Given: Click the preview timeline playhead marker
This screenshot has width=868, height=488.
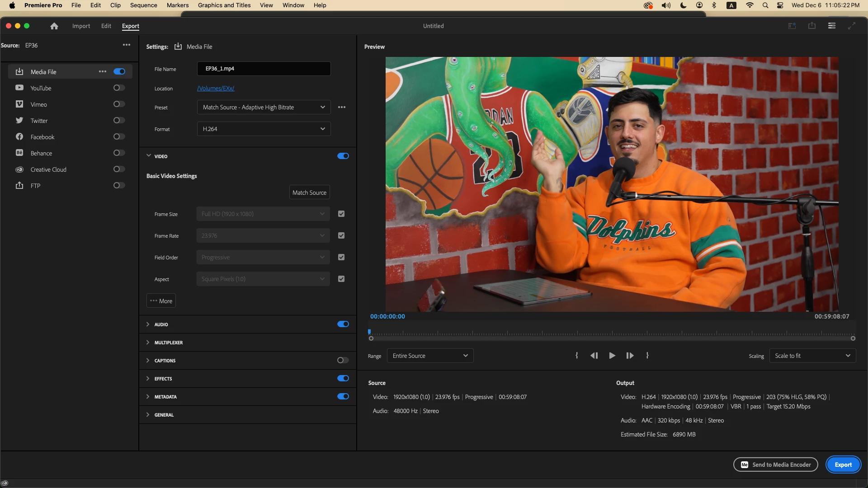Looking at the screenshot, I should 369,332.
